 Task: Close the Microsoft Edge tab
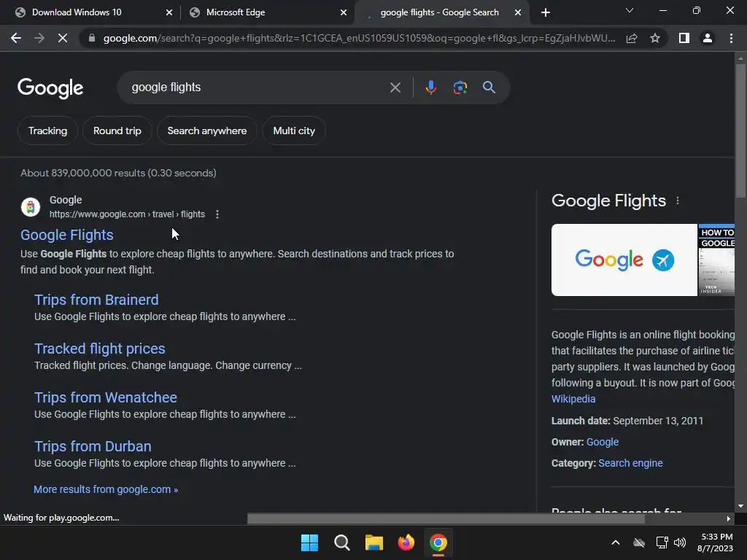point(344,12)
